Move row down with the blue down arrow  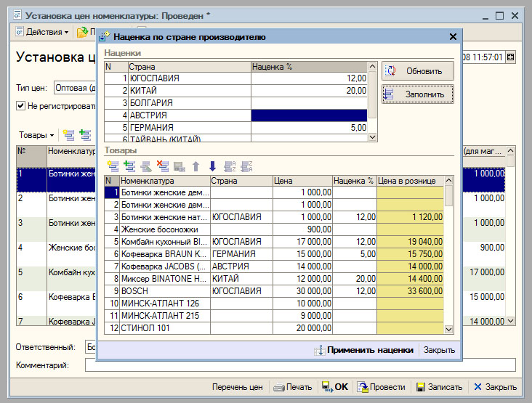pyautogui.click(x=212, y=166)
